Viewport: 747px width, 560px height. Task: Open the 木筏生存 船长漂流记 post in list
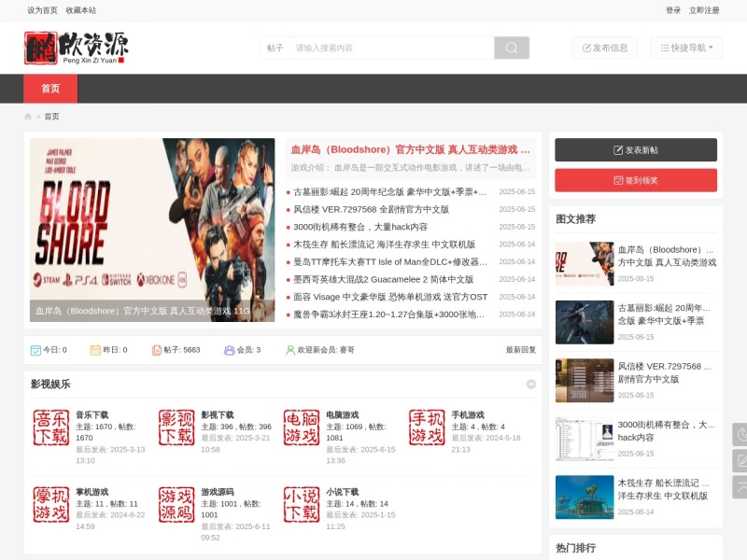[385, 245]
